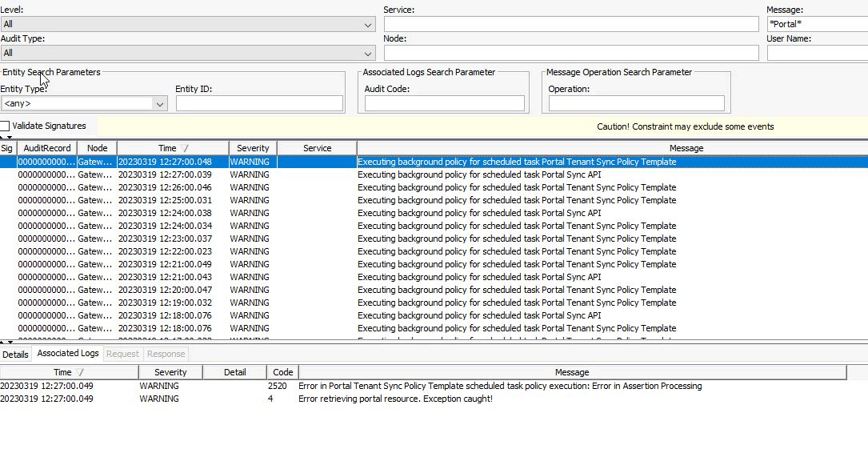The image size is (868, 461).
Task: Click the Code column header in logs table
Action: [x=282, y=372]
